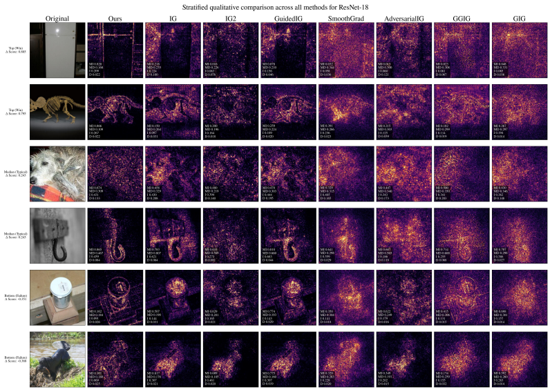Viewport: 552px width, 392px height.
Task: Click the figure title about ResNet-18
Action: coord(275,7)
